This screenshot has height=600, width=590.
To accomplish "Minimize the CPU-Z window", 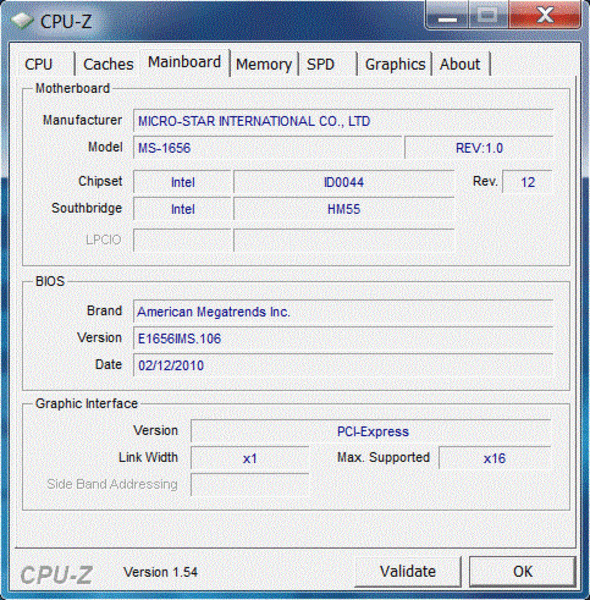I will pyautogui.click(x=447, y=15).
